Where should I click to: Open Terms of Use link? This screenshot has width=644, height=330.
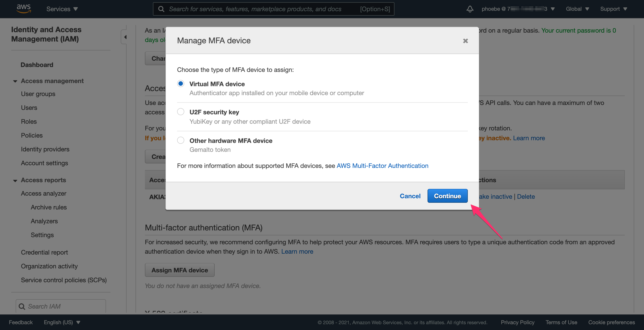tap(561, 322)
